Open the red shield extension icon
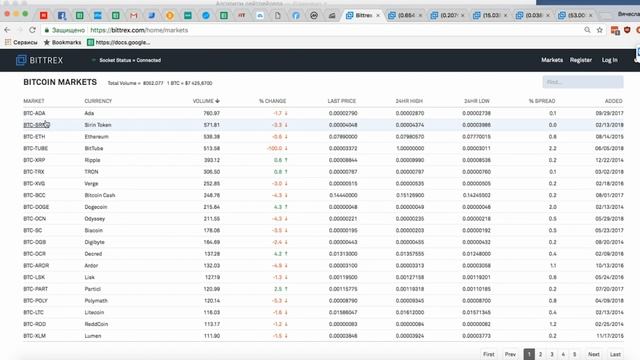The width and height of the screenshot is (640, 360). (627, 30)
